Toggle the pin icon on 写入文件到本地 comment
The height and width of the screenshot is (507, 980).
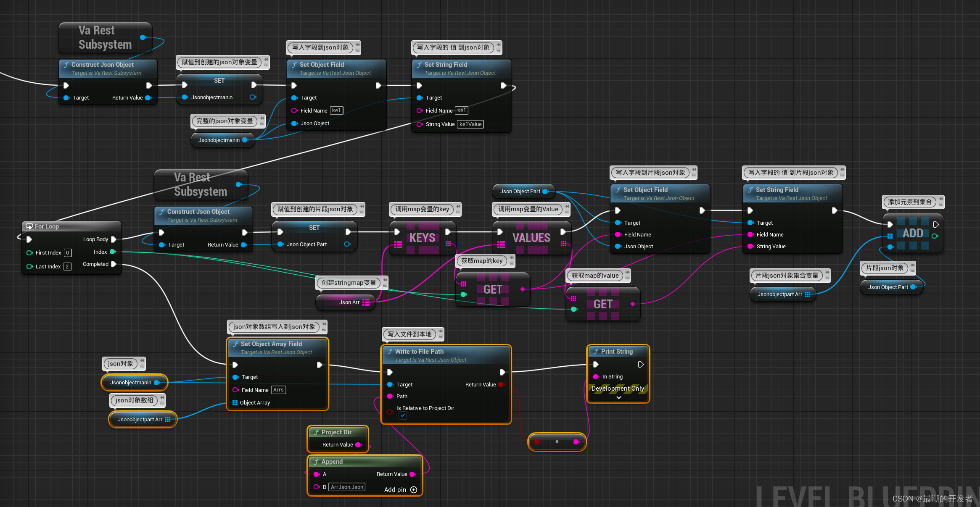click(x=441, y=331)
